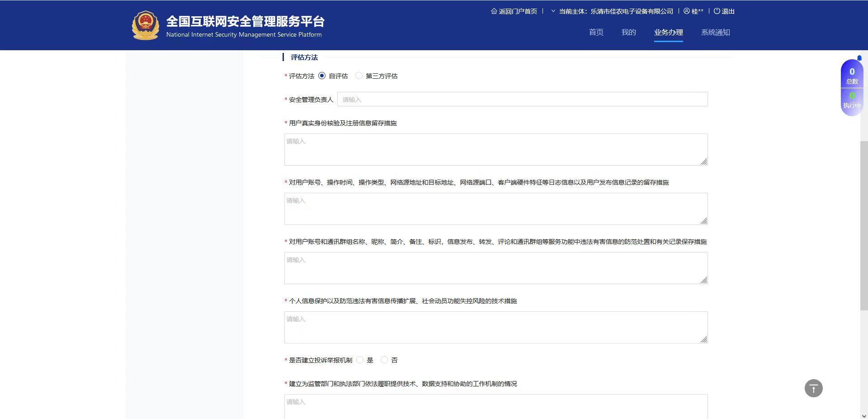
Task: Click the bell icon above the task counter
Action: [859, 58]
